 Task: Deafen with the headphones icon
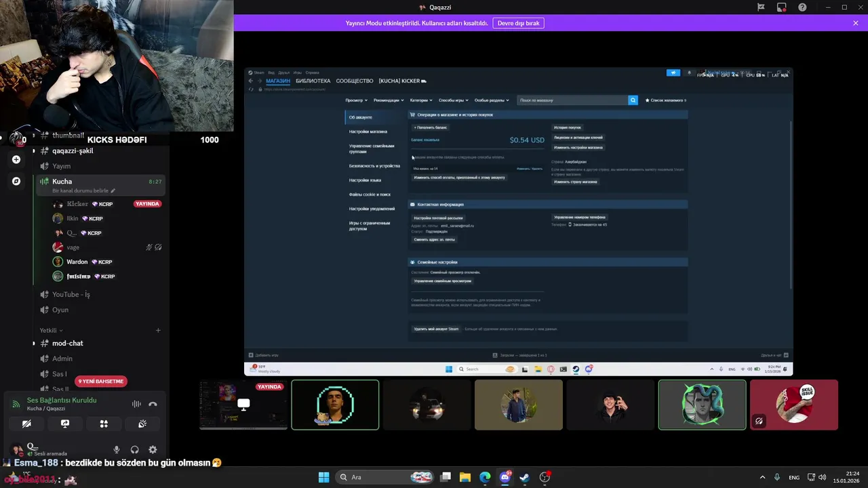[134, 449]
